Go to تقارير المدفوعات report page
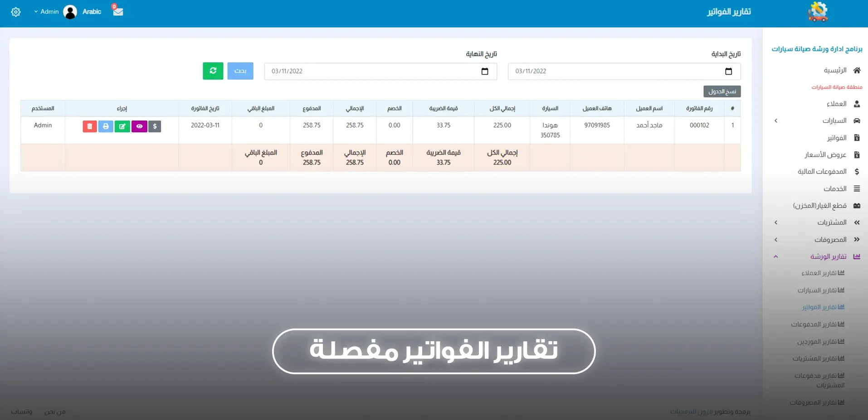868x420 pixels. click(818, 324)
